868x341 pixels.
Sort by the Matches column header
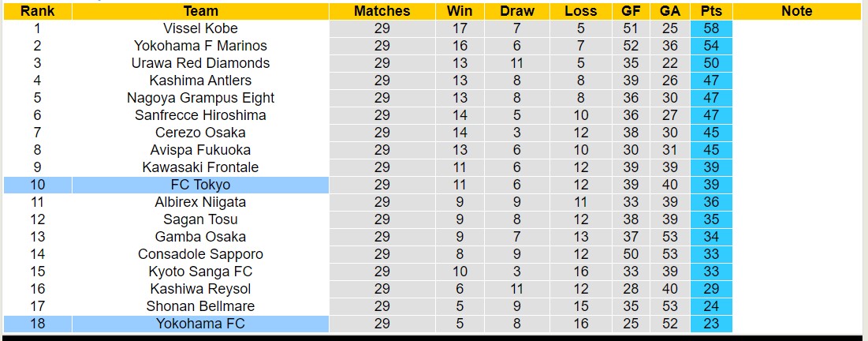[x=382, y=11]
